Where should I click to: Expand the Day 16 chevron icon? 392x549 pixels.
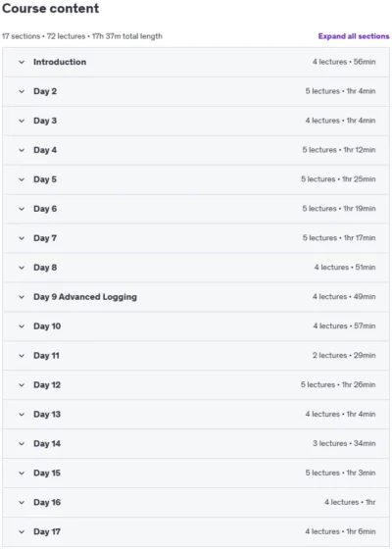coord(22,502)
